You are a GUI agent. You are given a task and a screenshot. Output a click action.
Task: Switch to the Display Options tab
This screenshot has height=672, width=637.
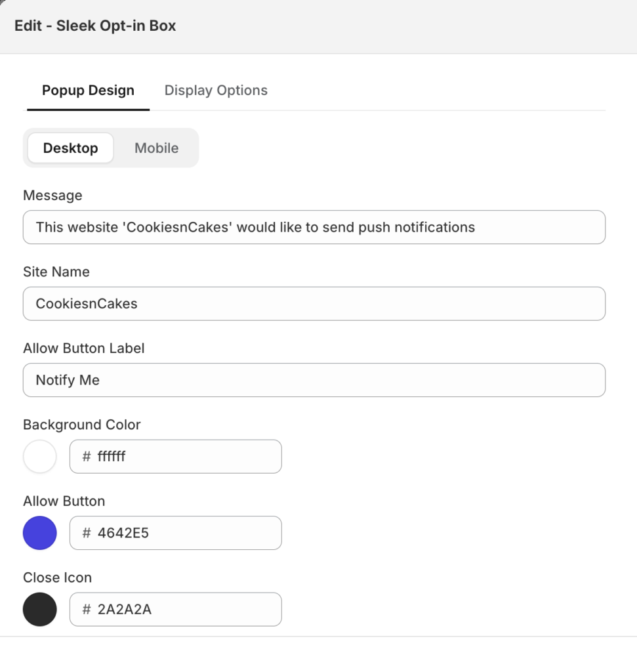tap(216, 91)
